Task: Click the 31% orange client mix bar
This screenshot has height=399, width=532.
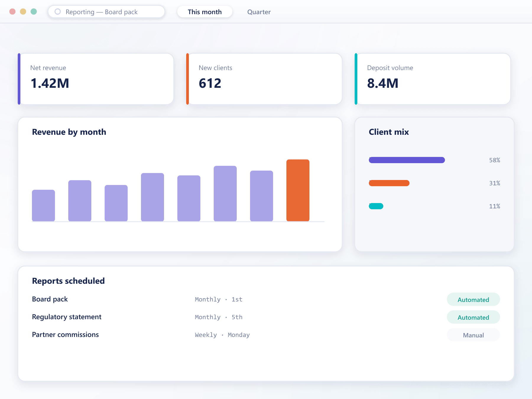Action: (x=389, y=183)
